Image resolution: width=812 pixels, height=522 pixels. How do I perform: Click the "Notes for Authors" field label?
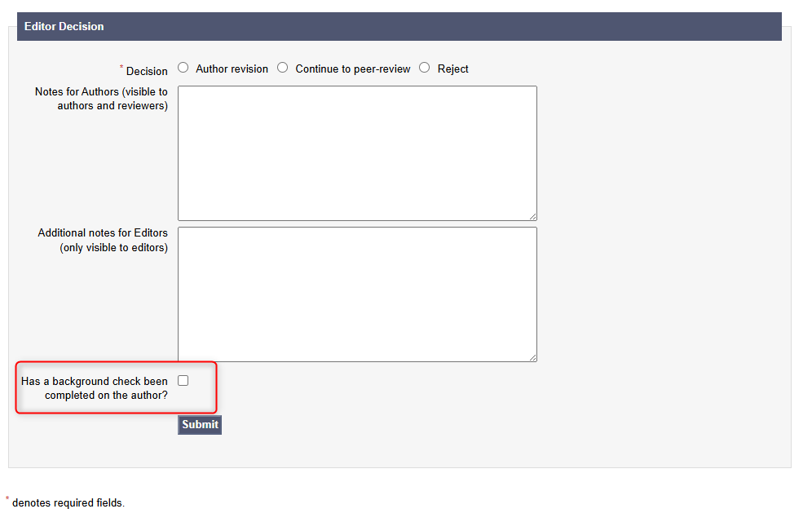(x=102, y=99)
